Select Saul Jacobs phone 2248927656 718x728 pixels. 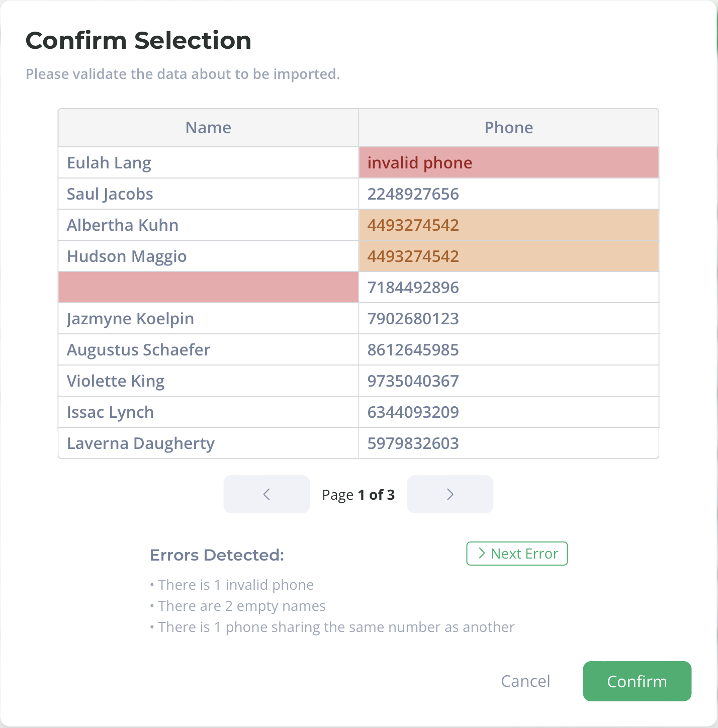[509, 194]
